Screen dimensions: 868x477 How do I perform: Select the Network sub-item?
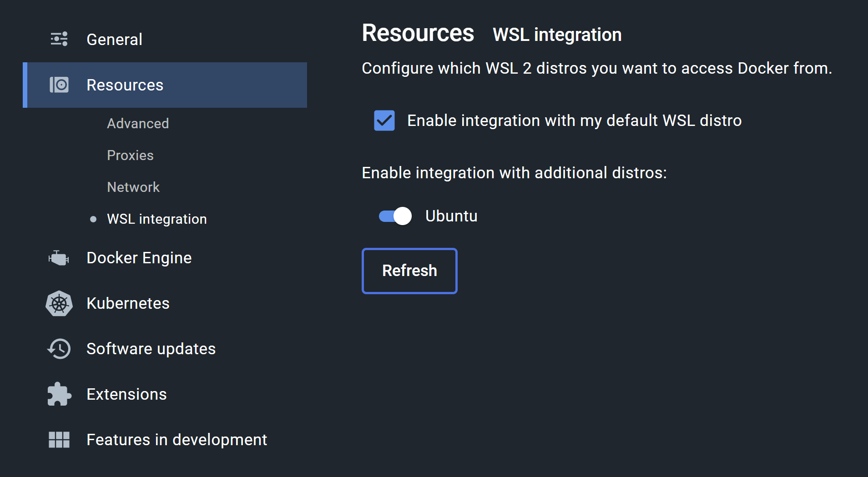coord(133,187)
